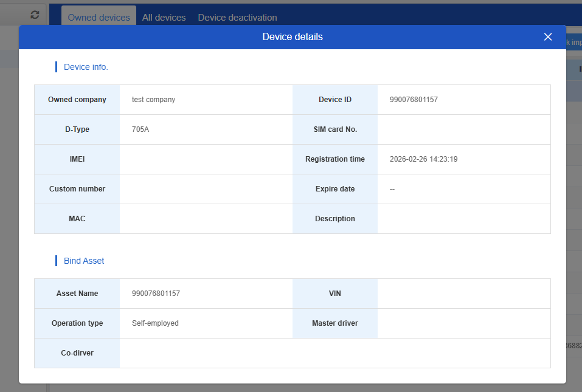This screenshot has height=392, width=582.
Task: Click the 'Device info.' section header
Action: pos(86,67)
